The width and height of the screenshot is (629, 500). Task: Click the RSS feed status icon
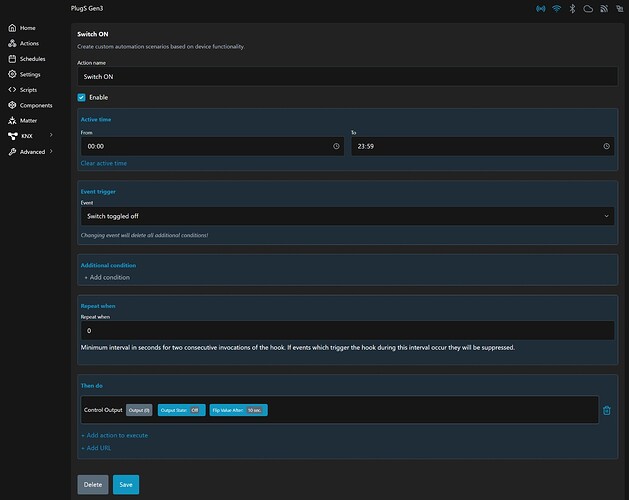click(x=604, y=8)
